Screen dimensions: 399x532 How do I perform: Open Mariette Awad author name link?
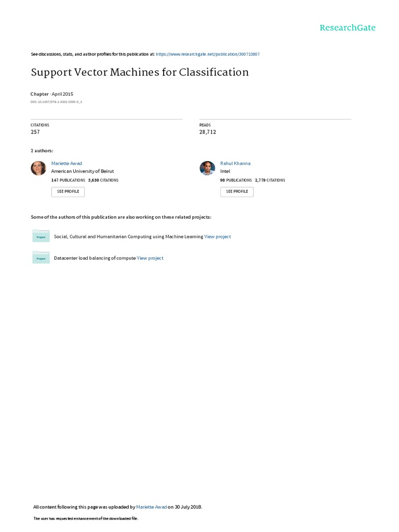click(x=66, y=163)
